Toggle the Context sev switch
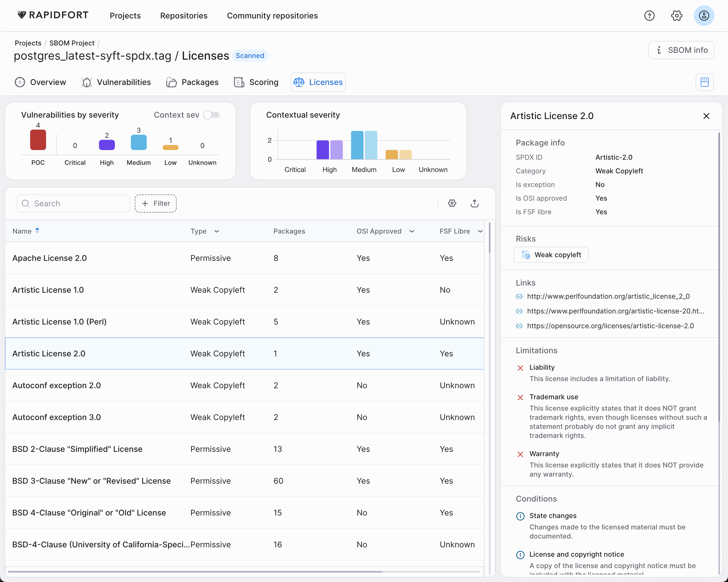The height and width of the screenshot is (582, 728). point(212,115)
